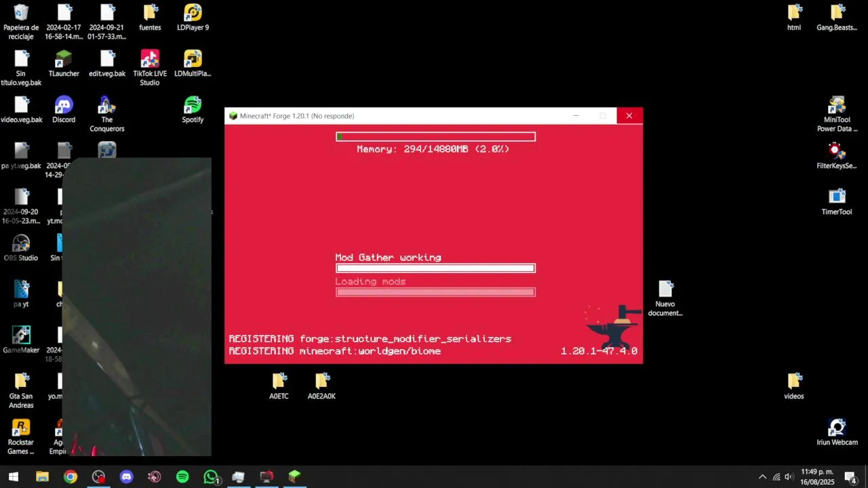Viewport: 868px width, 488px height.
Task: Open Discord desktop shortcut
Action: 64,110
